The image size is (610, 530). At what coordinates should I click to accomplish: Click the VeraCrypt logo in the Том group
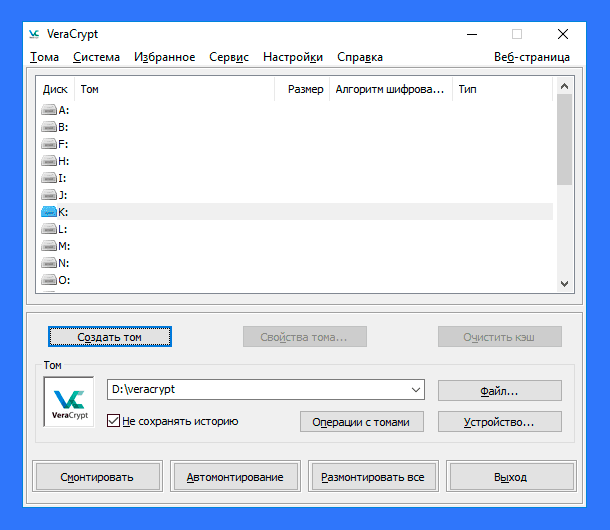pos(69,402)
